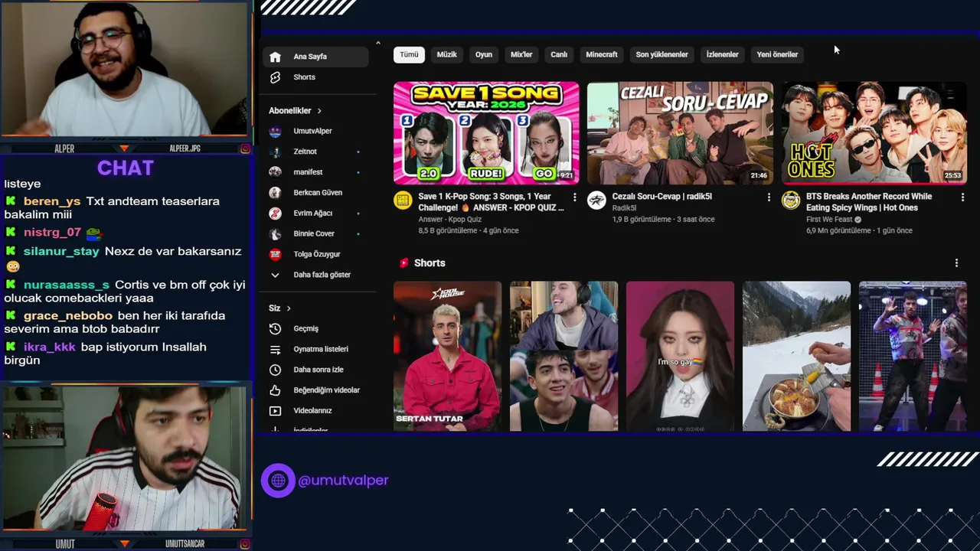
Task: Open Answer - Kpop Quiz channel avatar
Action: pos(403,201)
